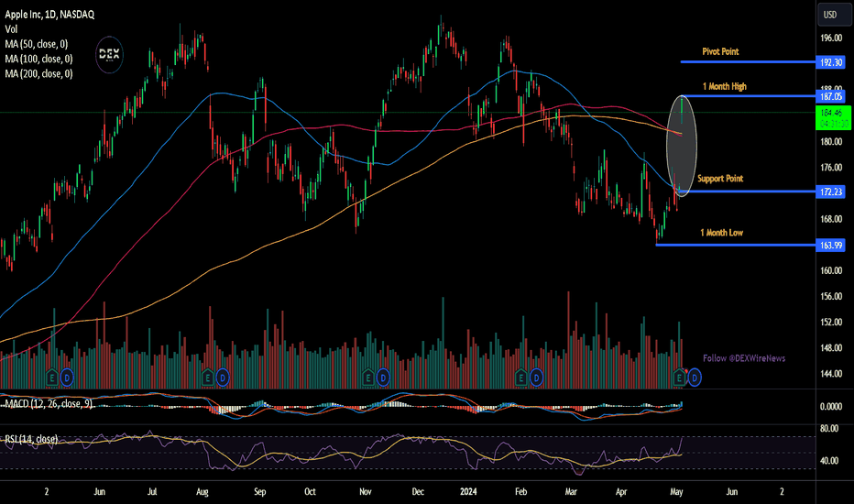854x504 pixels.
Task: Click the RSI 80.00 scale value
Action: point(829,428)
